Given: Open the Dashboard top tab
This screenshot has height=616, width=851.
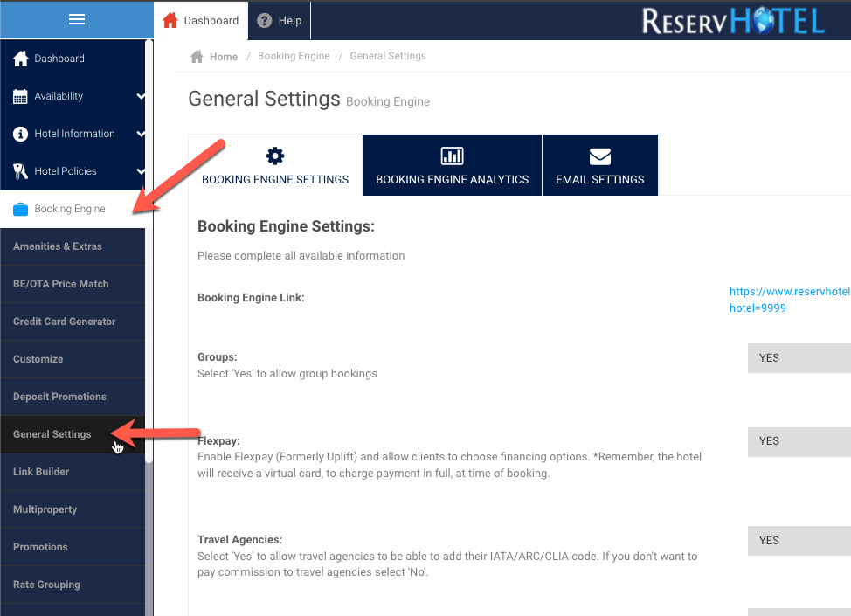Looking at the screenshot, I should pos(201,21).
